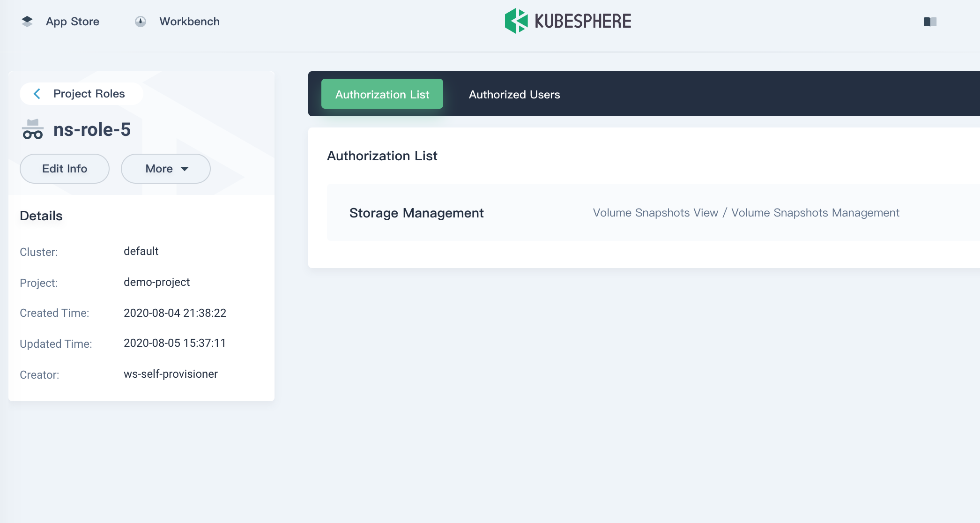The image size is (980, 523).
Task: Select the Authorization List tab
Action: coord(382,94)
